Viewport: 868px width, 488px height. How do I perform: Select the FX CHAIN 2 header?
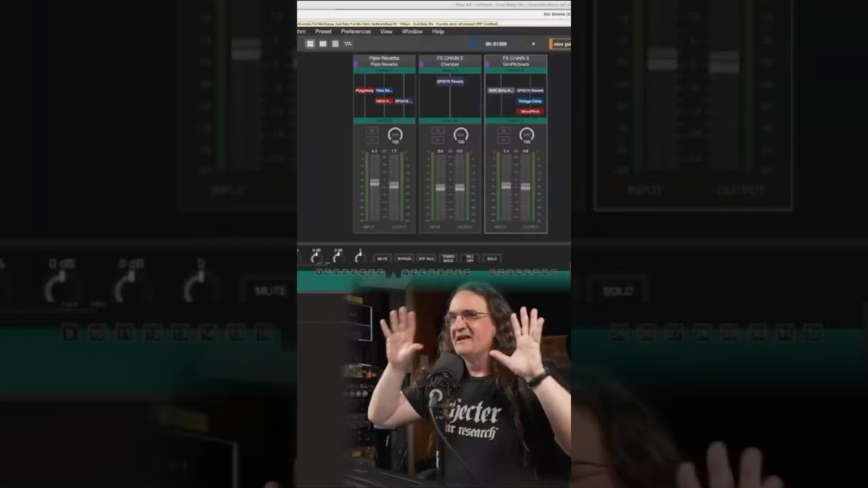click(450, 61)
